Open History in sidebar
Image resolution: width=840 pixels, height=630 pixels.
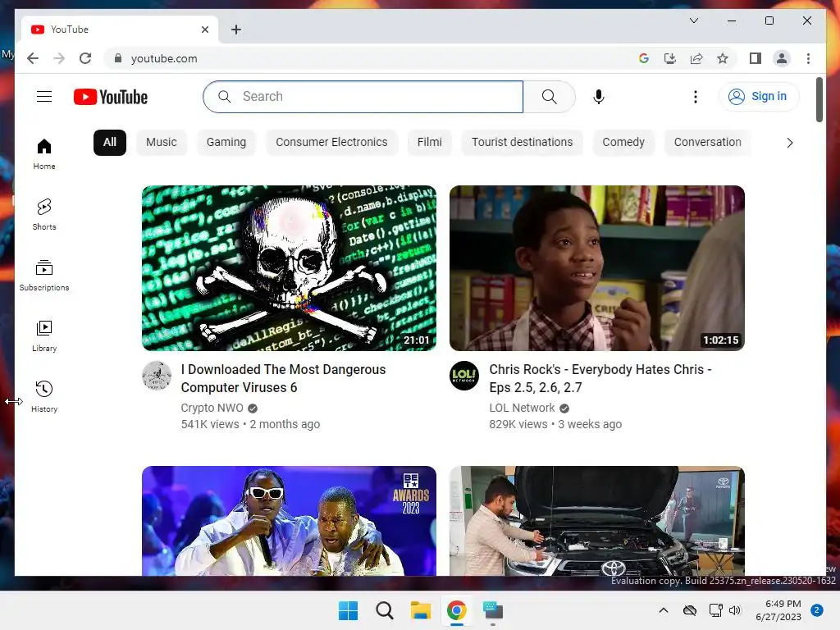44,396
